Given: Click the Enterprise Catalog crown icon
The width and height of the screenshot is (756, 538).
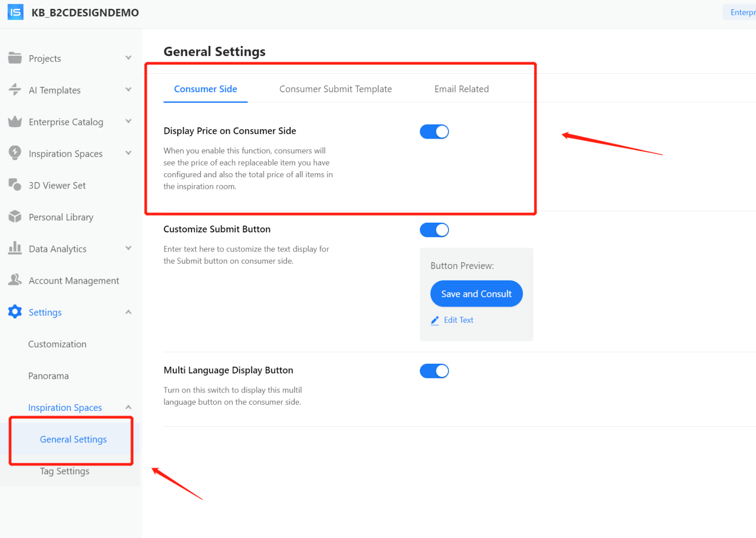Looking at the screenshot, I should pos(15,122).
